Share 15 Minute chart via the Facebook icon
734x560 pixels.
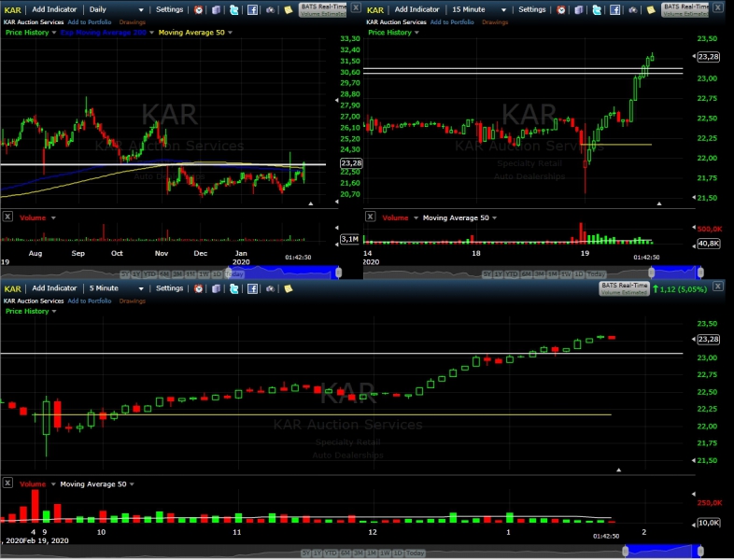(614, 10)
